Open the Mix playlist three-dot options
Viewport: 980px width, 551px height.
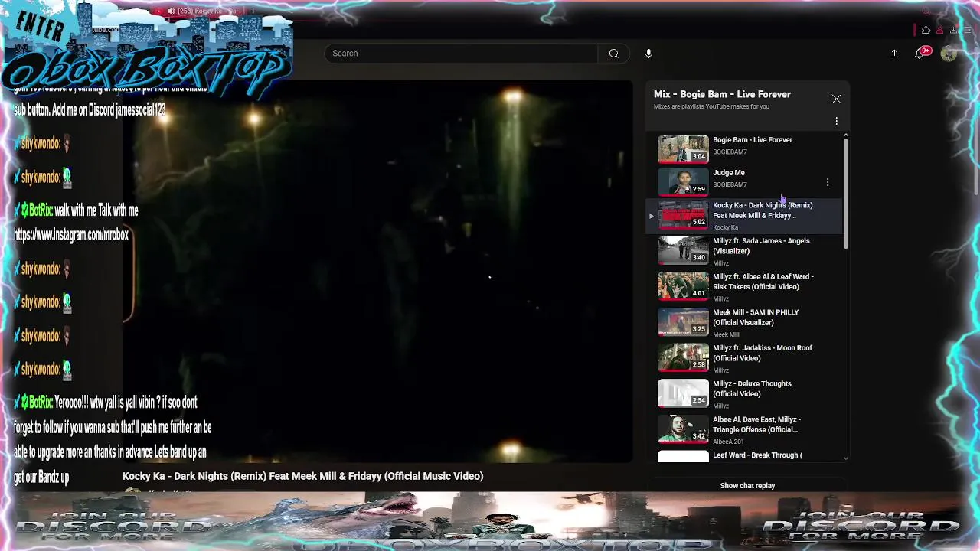(836, 121)
